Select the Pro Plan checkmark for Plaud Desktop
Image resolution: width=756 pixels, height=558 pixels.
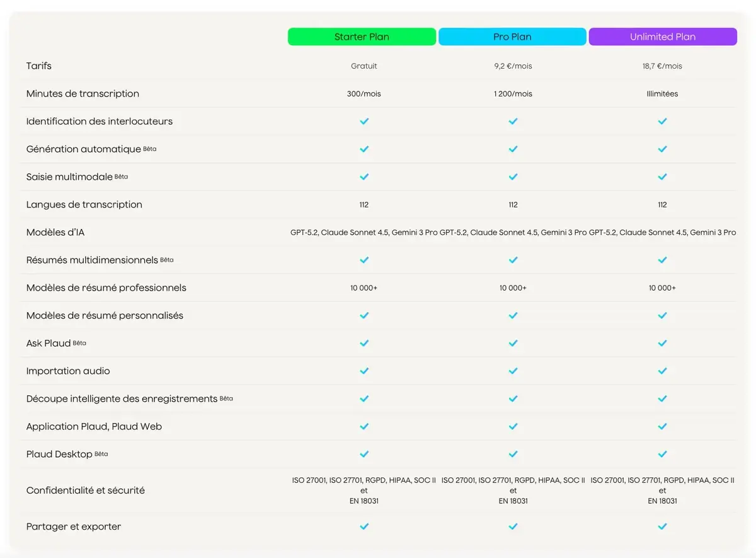513,454
